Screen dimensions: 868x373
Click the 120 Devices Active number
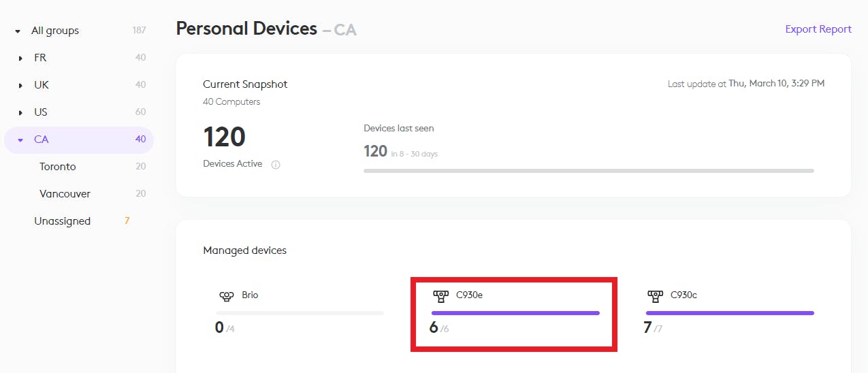224,137
